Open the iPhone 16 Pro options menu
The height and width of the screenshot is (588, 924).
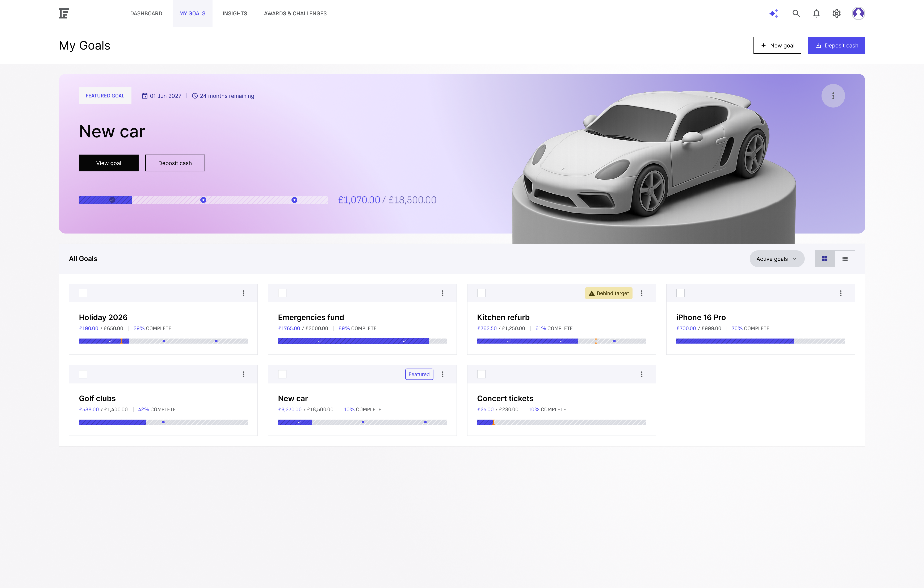840,293
